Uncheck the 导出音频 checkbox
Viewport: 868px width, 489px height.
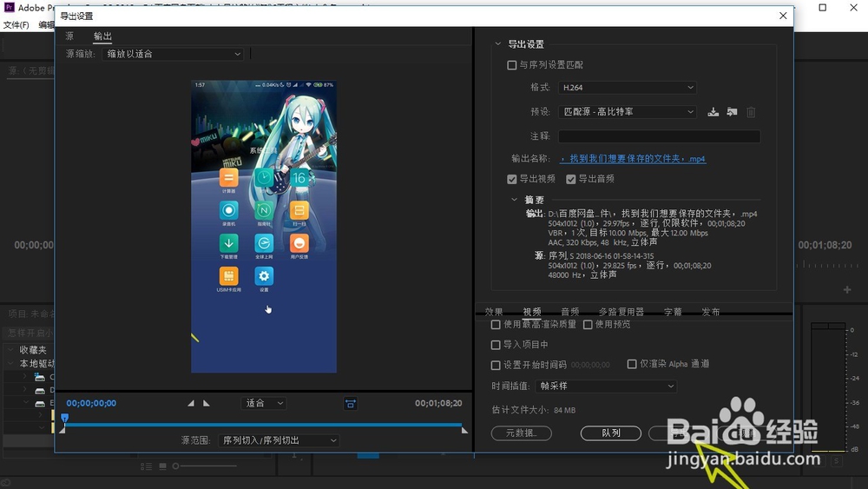click(571, 179)
